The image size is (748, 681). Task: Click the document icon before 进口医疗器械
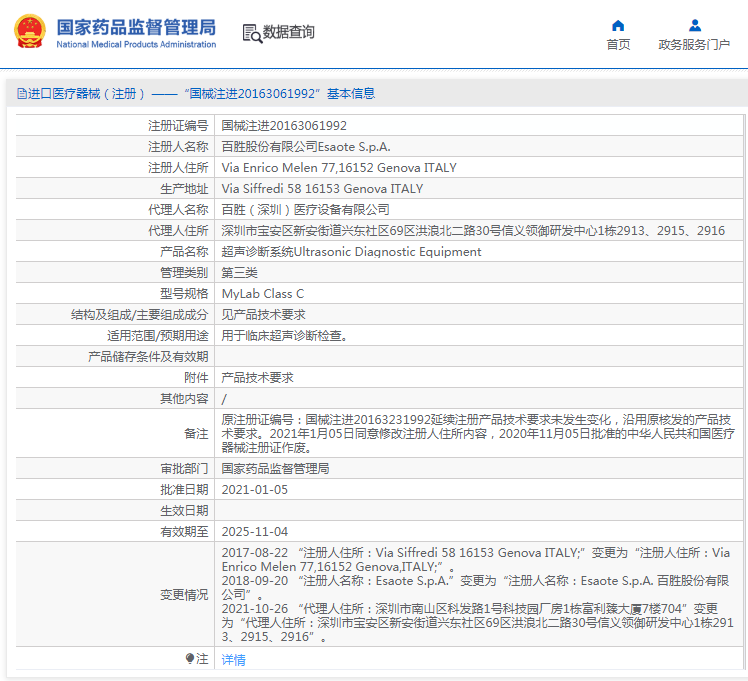pos(21,93)
